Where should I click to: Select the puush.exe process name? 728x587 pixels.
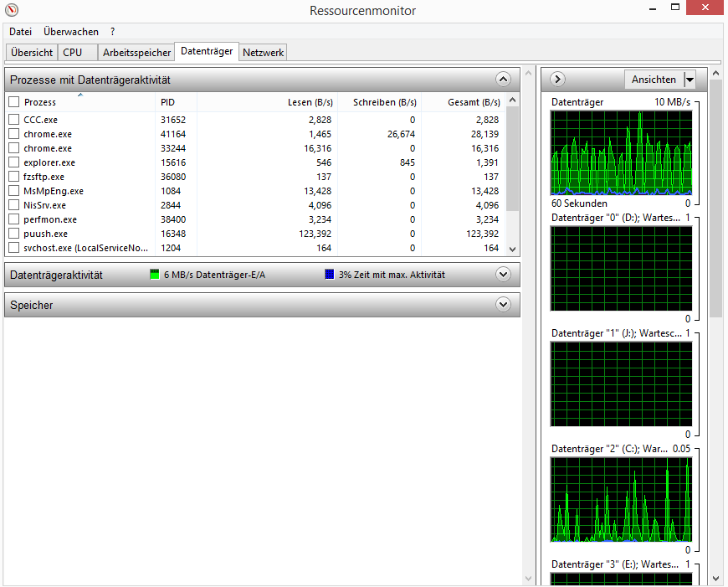point(45,234)
